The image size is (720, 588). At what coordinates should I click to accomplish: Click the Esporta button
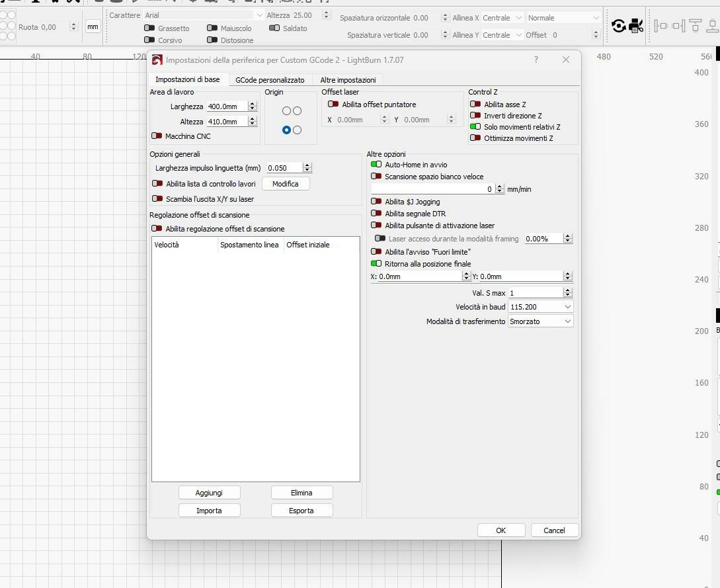pos(301,511)
